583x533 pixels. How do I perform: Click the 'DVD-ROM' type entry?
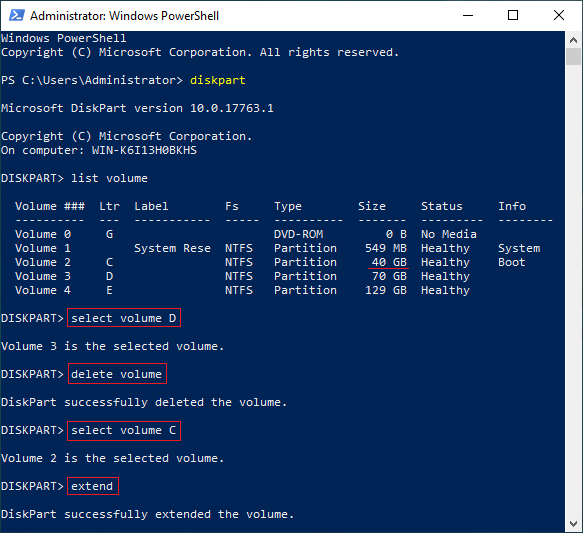[x=299, y=234]
